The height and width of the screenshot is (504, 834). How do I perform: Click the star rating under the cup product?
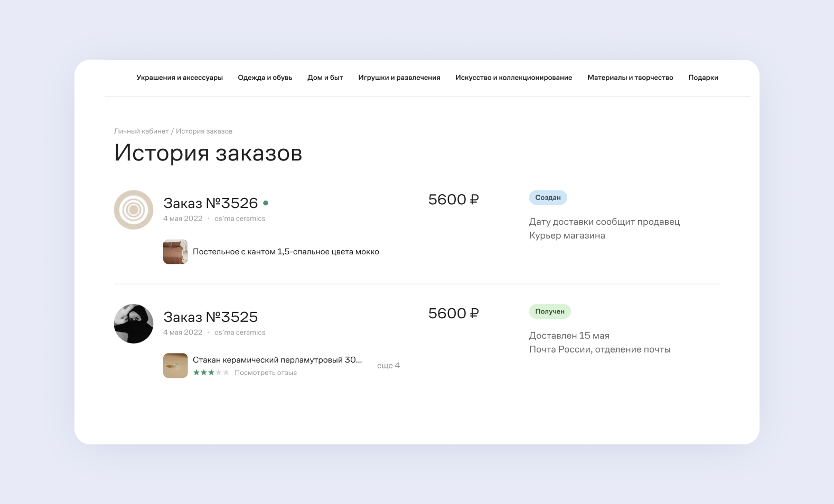pos(211,373)
